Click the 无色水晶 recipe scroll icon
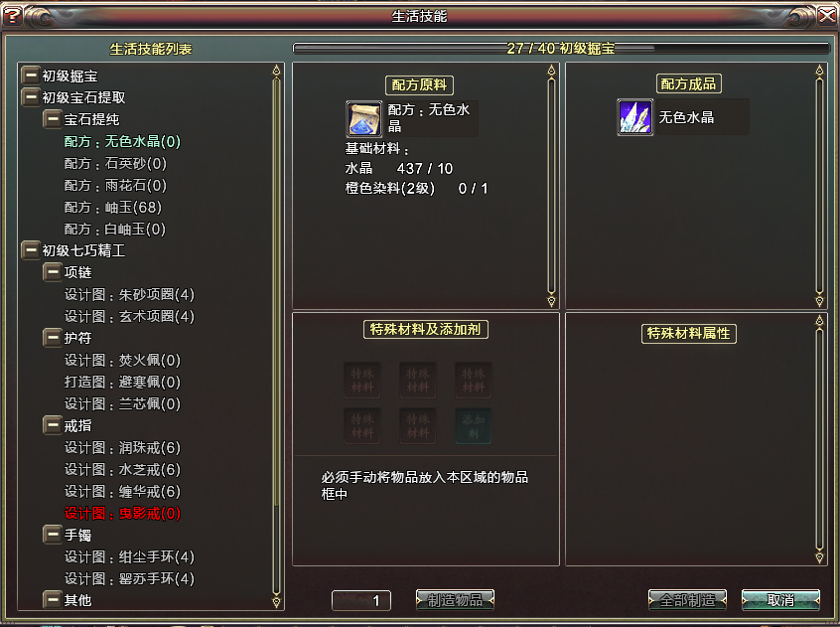 (364, 118)
